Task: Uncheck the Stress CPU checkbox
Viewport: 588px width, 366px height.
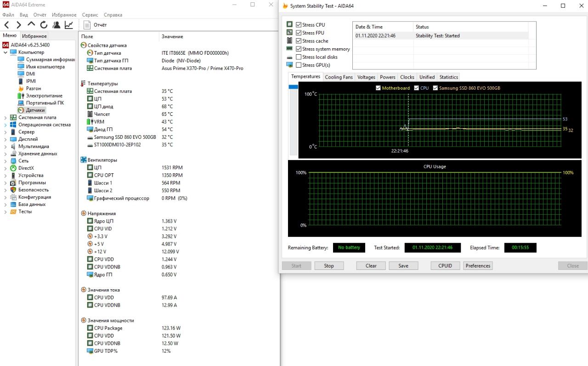Action: [x=299, y=25]
